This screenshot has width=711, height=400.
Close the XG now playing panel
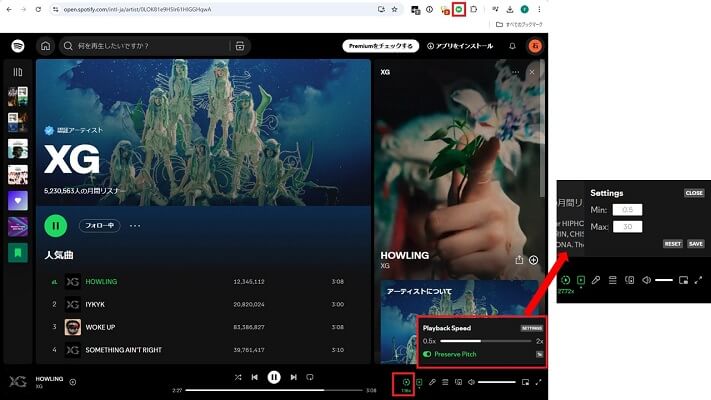coord(532,72)
